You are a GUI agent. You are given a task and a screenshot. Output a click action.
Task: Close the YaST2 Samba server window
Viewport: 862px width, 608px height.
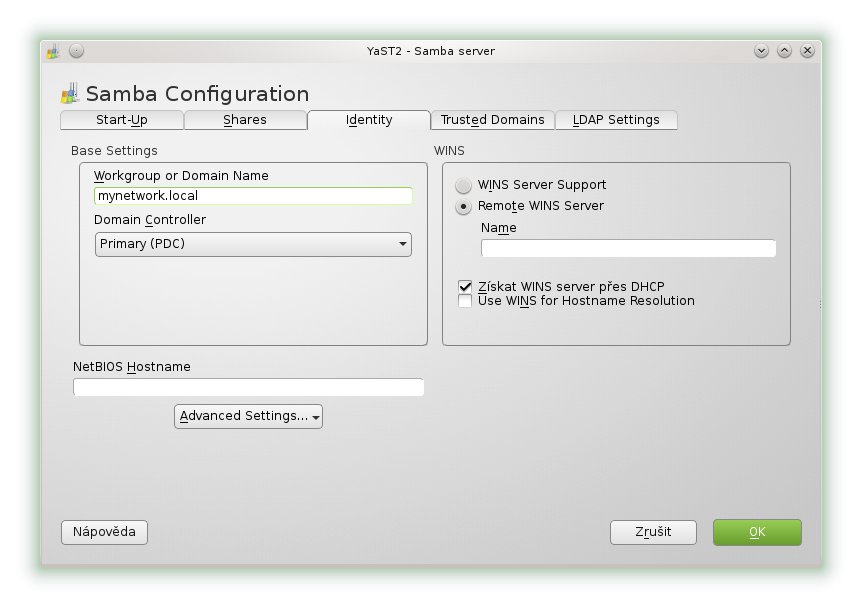[x=807, y=51]
